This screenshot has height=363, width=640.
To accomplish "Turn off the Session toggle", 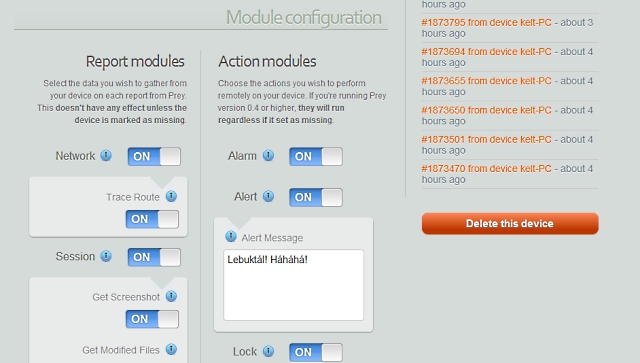I will coord(154,257).
